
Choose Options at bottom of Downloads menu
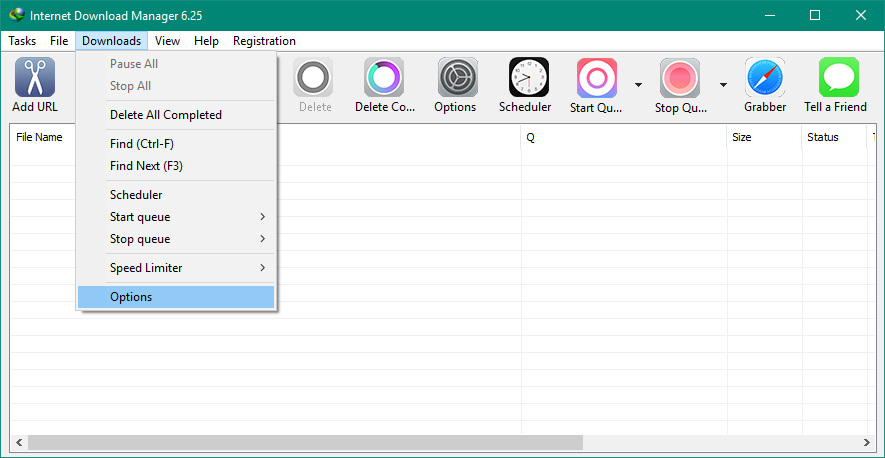coord(176,297)
